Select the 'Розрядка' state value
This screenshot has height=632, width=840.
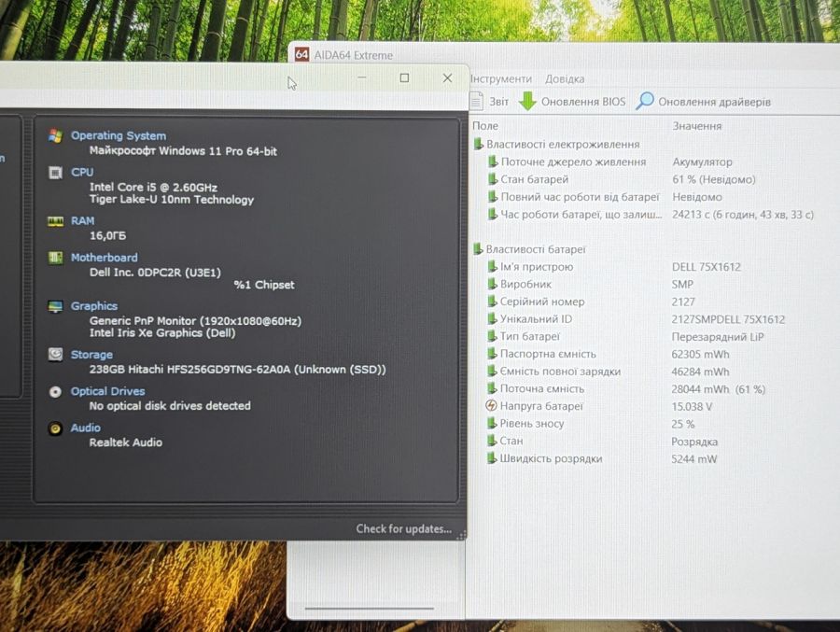click(x=694, y=442)
